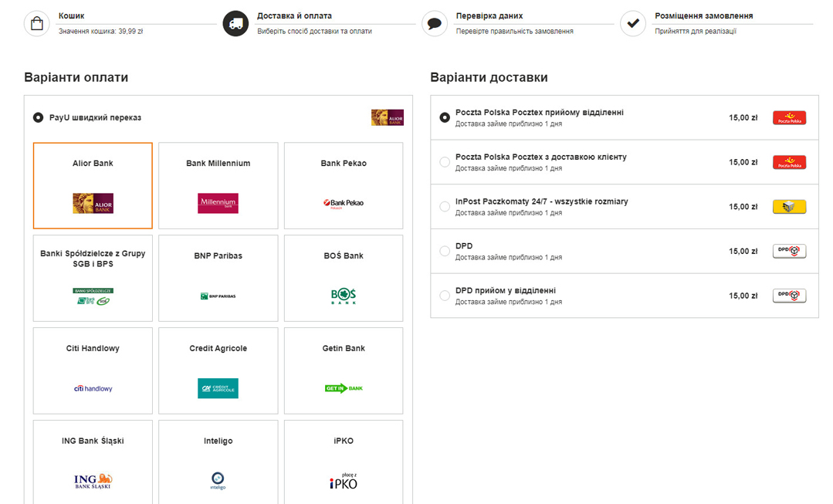Click the Alior Bank logo beside PayU

tap(387, 117)
